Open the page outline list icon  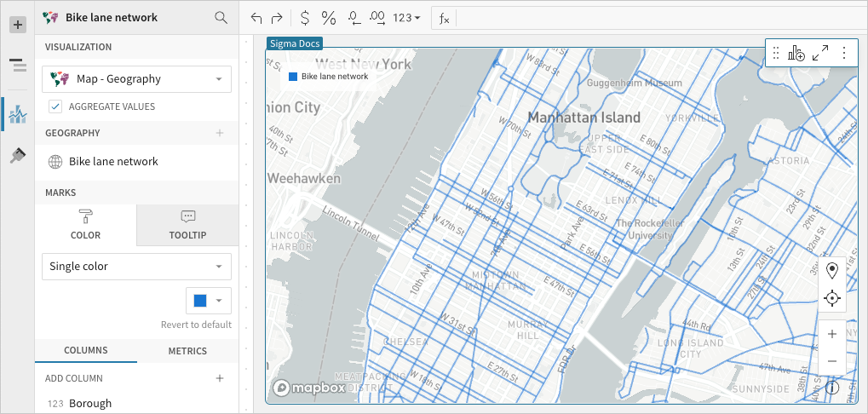pyautogui.click(x=18, y=65)
